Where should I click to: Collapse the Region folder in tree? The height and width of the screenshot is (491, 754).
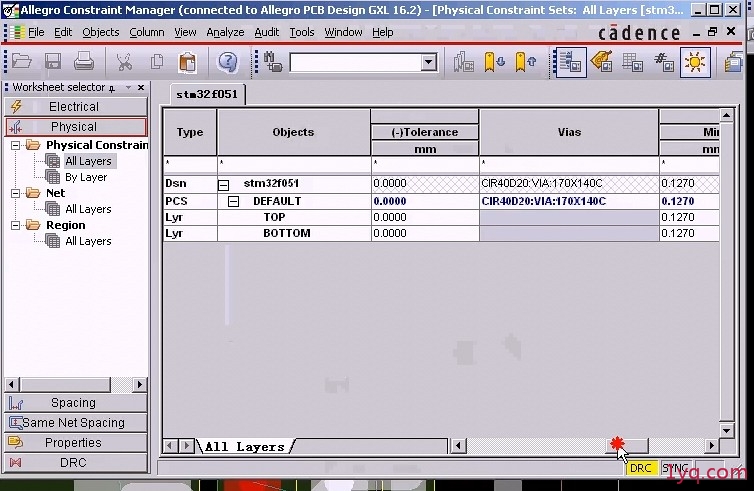coord(15,225)
